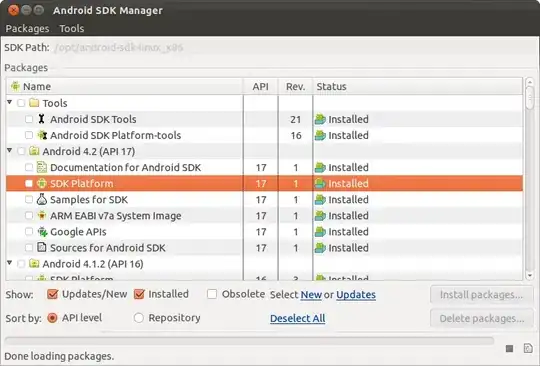540x366 pixels.
Task: Check the Android SDK Platform-tools checkbox
Action: coord(29,135)
